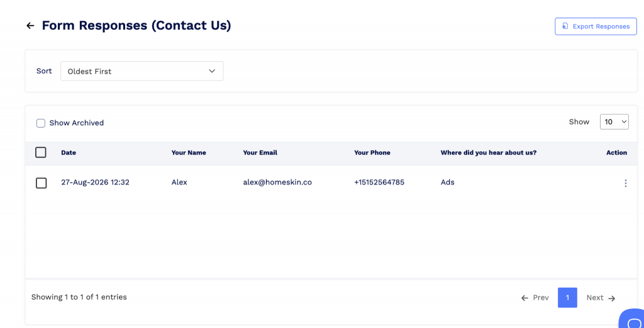Open the Oldest First sort dropdown
Screen dimensions: 644x328
tap(142, 71)
